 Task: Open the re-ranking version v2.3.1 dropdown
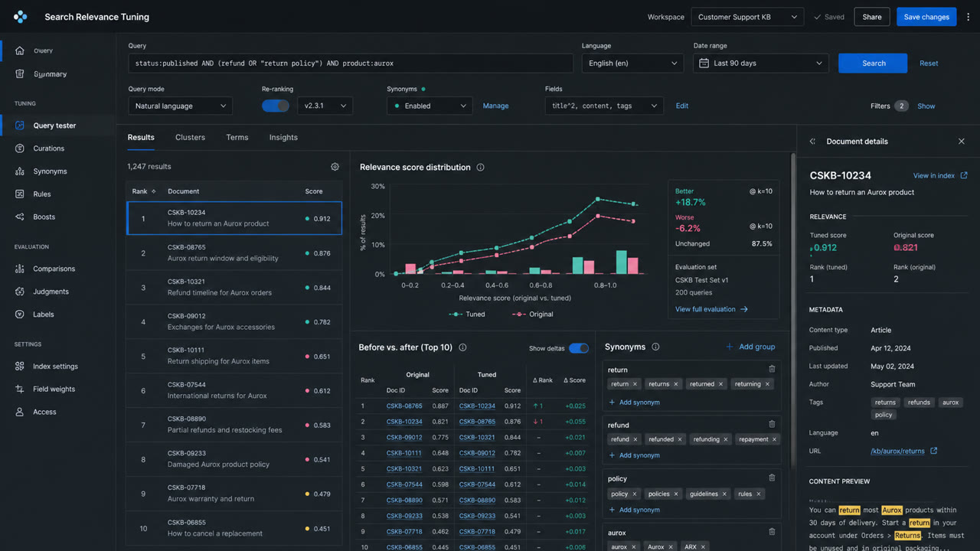(325, 106)
